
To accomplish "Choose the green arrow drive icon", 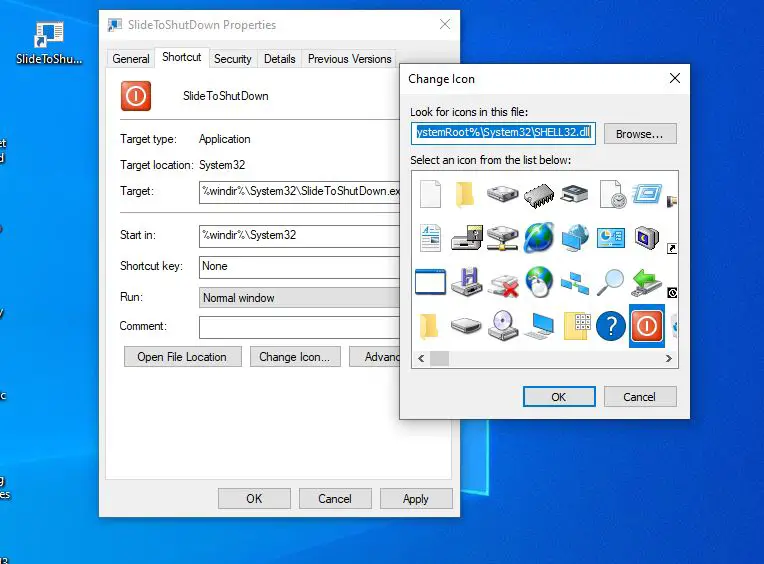I will point(647,282).
